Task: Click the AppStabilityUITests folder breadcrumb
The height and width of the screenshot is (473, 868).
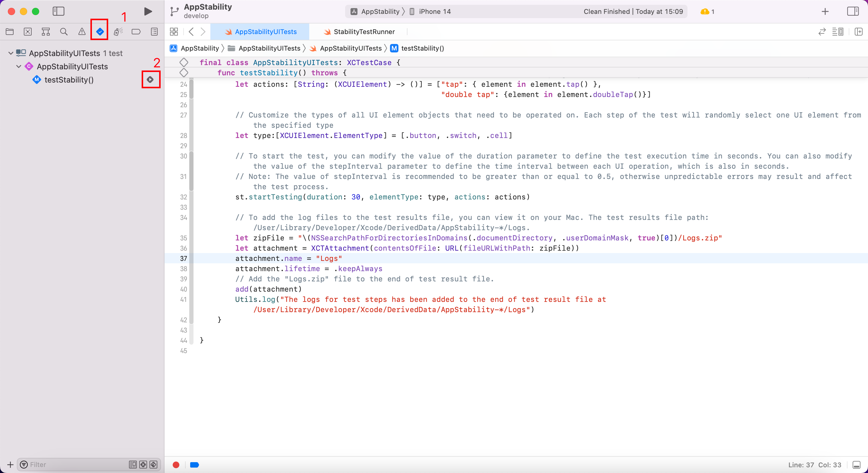Action: point(264,48)
